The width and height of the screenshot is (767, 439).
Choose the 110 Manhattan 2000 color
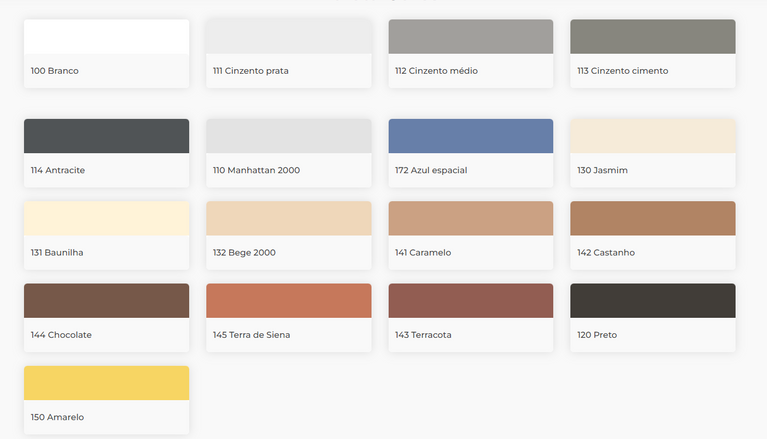288,136
